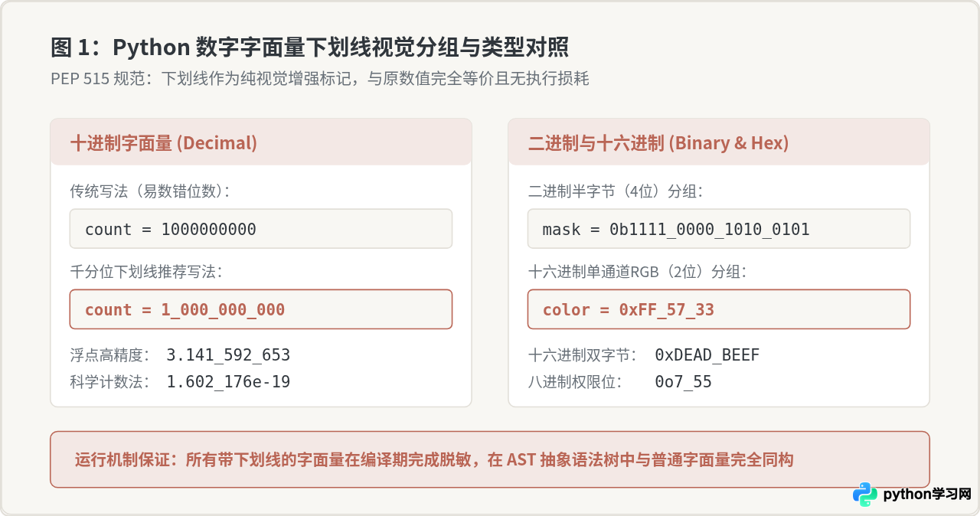
Task: Click the highlighted code 'color = 0xFF_57_33'
Action: point(719,309)
